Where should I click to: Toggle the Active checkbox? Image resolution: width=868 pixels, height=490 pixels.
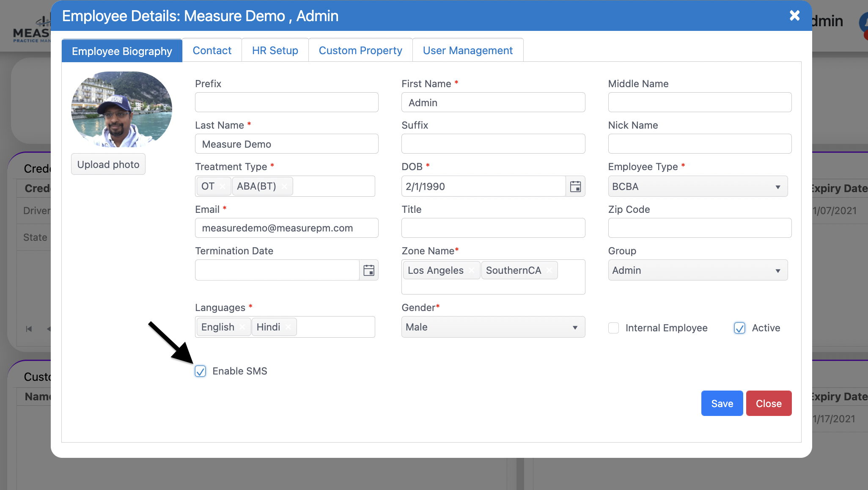tap(739, 328)
